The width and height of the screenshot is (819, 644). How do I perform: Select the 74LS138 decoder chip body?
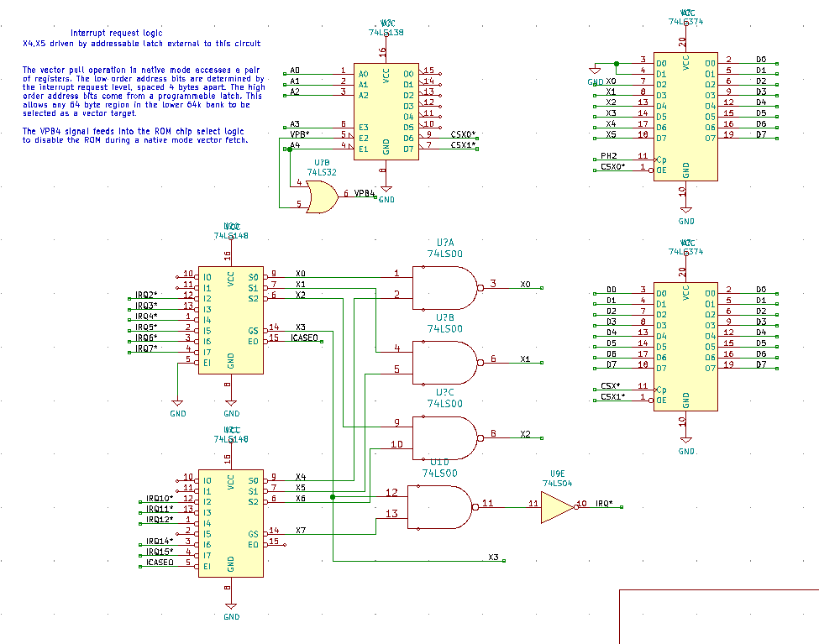(386, 111)
